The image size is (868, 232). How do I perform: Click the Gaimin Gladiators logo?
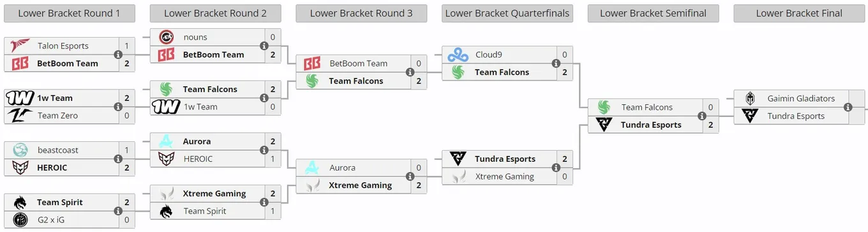click(x=751, y=98)
